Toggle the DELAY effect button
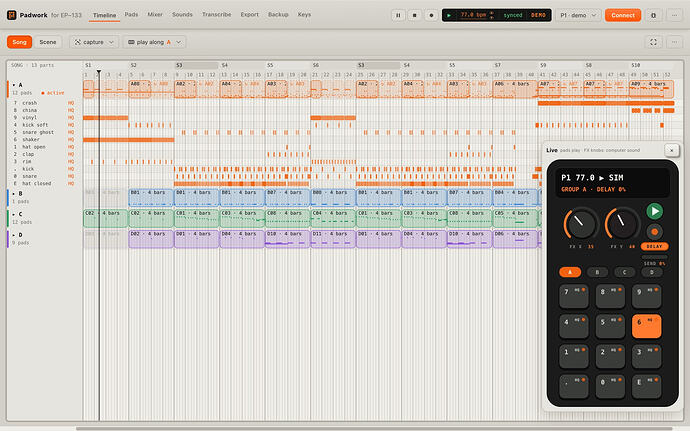The width and height of the screenshot is (690, 431). 654,247
